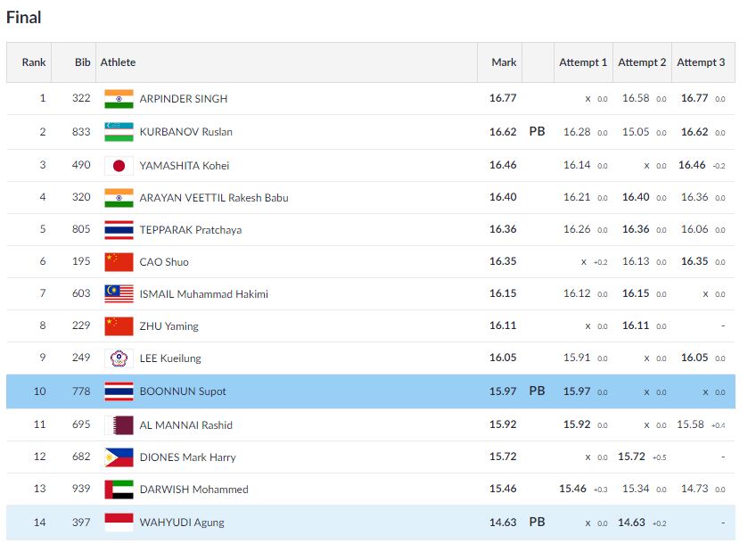
Task: Click Qatar flag beside AL MANNAI Rashid
Action: [119, 425]
